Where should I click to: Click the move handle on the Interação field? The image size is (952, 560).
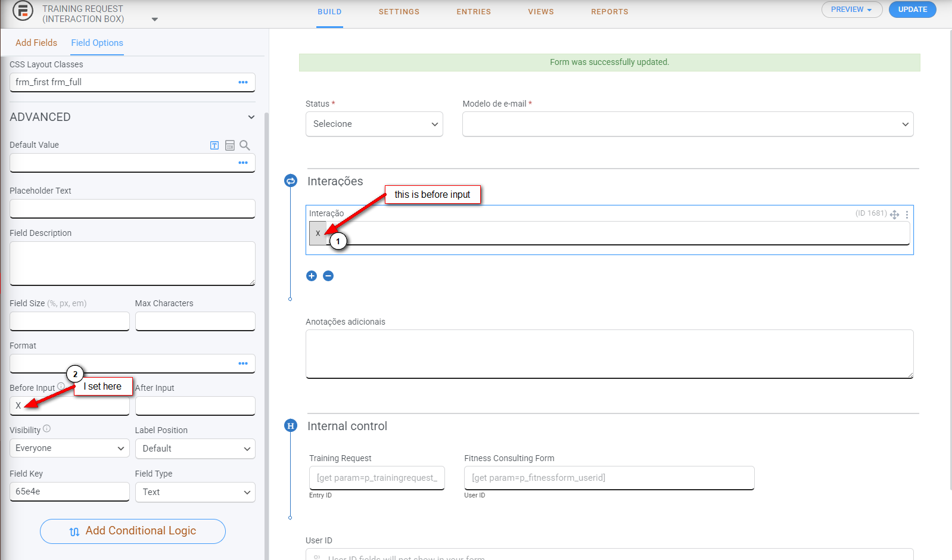click(x=894, y=214)
